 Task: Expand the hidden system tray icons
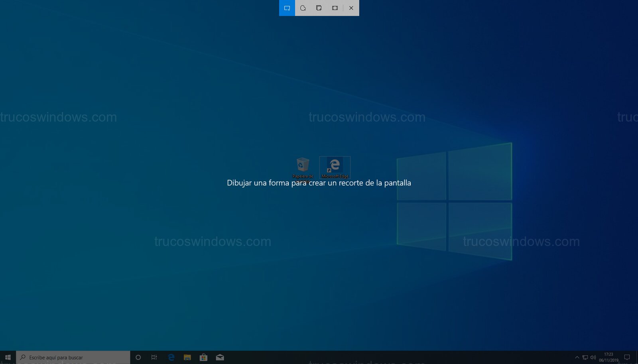coord(577,357)
